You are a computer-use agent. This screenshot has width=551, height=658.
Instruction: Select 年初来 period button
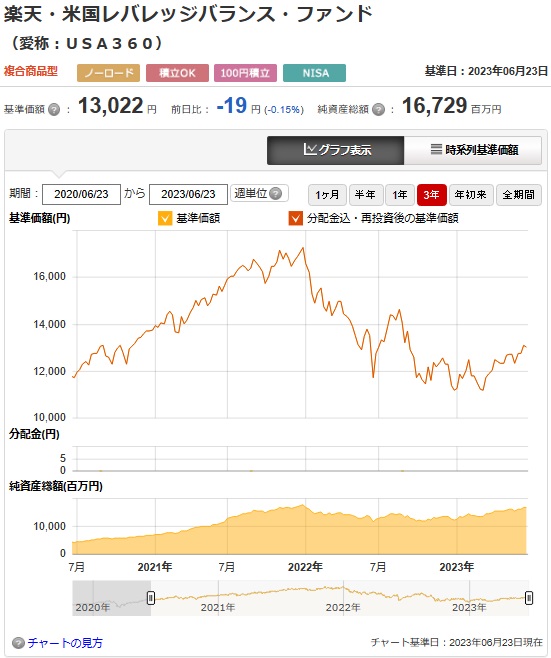(471, 195)
